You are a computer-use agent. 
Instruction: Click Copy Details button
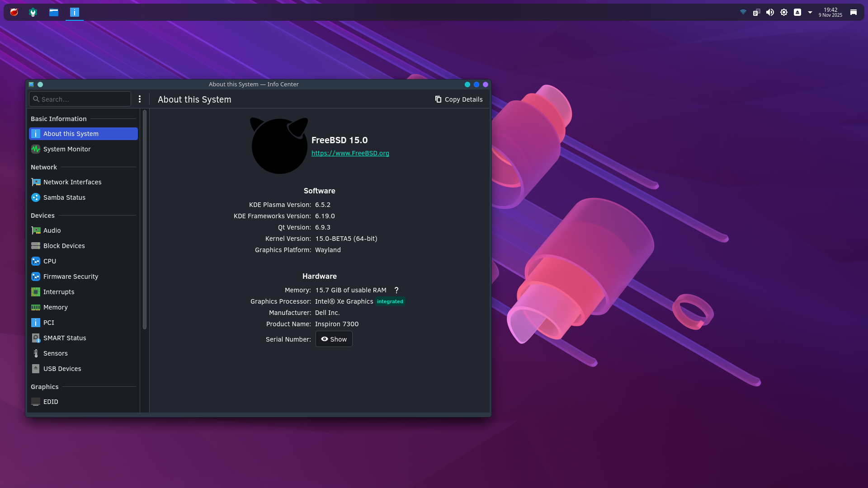(x=459, y=99)
